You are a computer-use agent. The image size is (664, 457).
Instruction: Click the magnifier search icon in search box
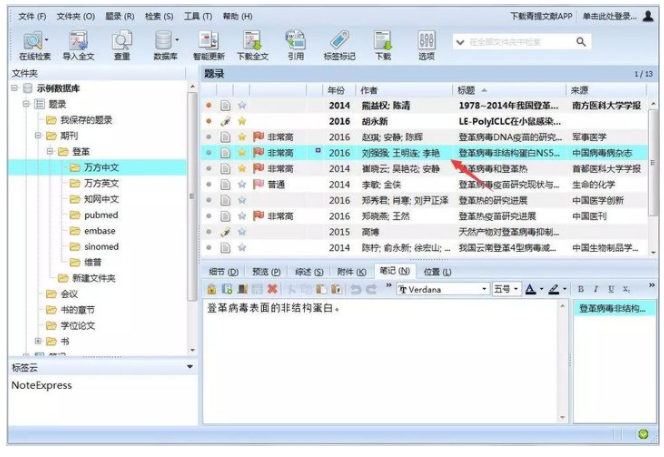[581, 42]
